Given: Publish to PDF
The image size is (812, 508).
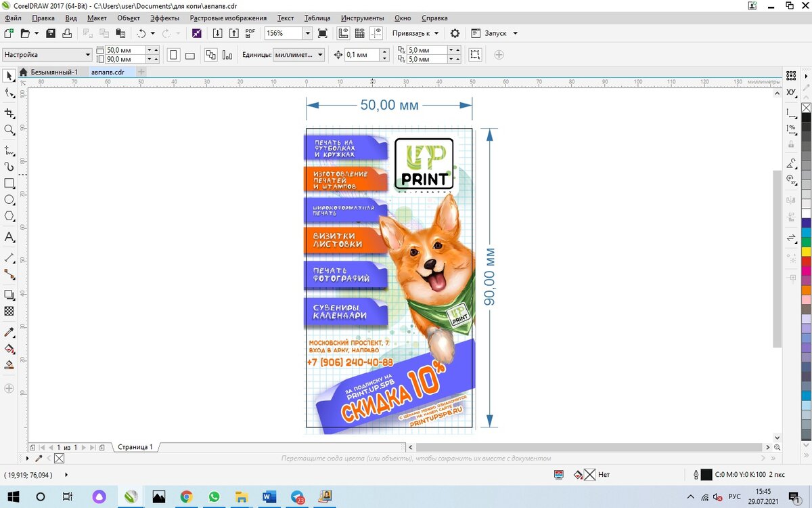Looking at the screenshot, I should point(250,33).
